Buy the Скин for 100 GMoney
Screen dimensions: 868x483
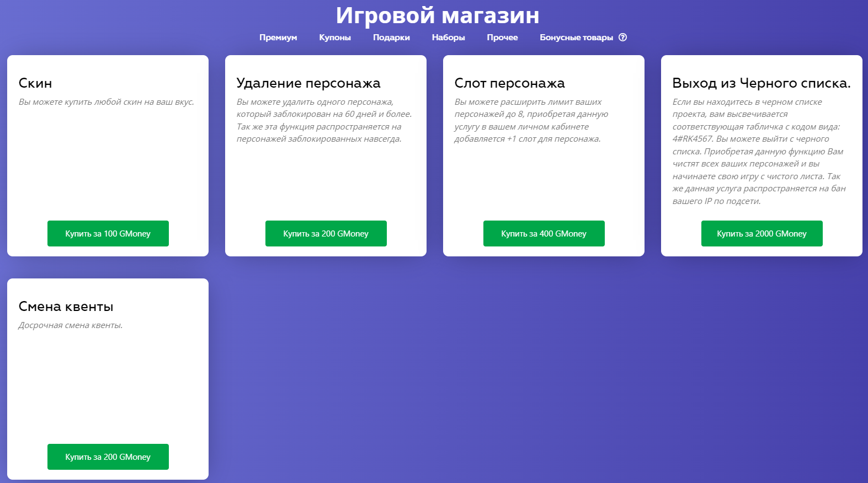coord(108,234)
